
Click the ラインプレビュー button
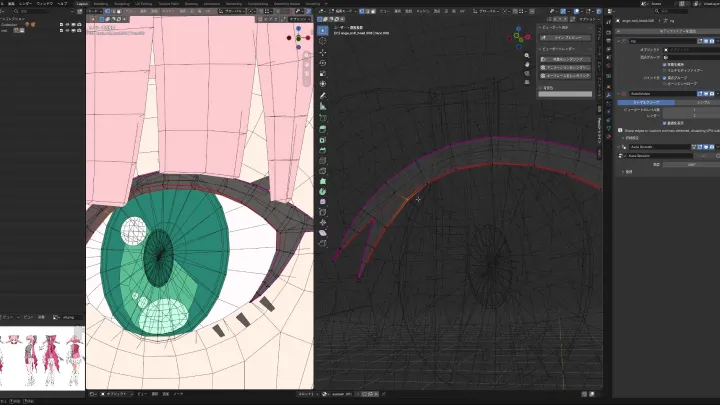pyautogui.click(x=565, y=38)
